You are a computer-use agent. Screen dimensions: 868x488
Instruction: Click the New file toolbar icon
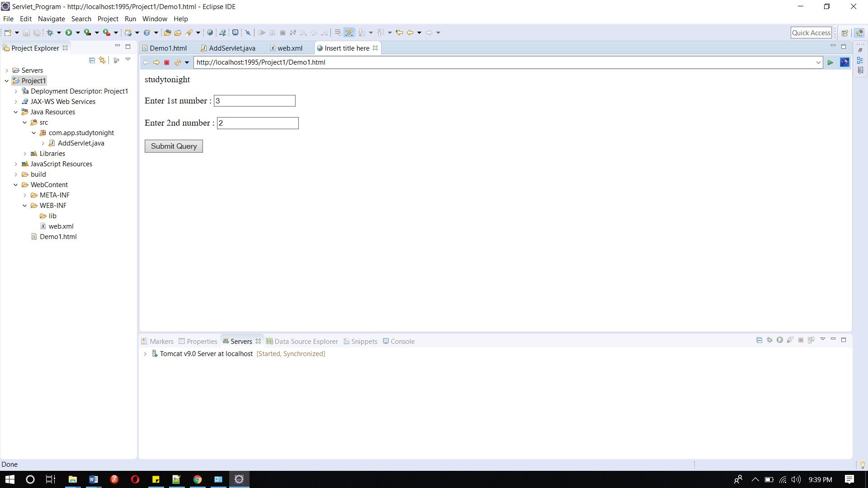point(7,33)
